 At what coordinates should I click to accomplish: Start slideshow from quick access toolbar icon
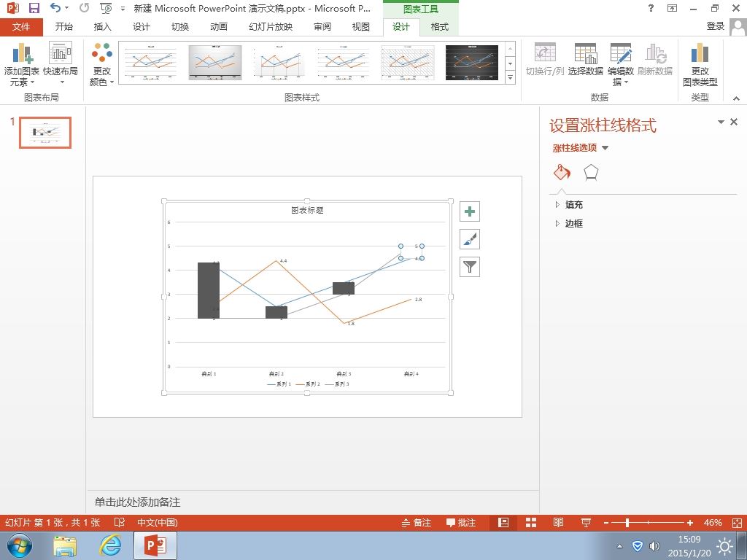pyautogui.click(x=106, y=9)
